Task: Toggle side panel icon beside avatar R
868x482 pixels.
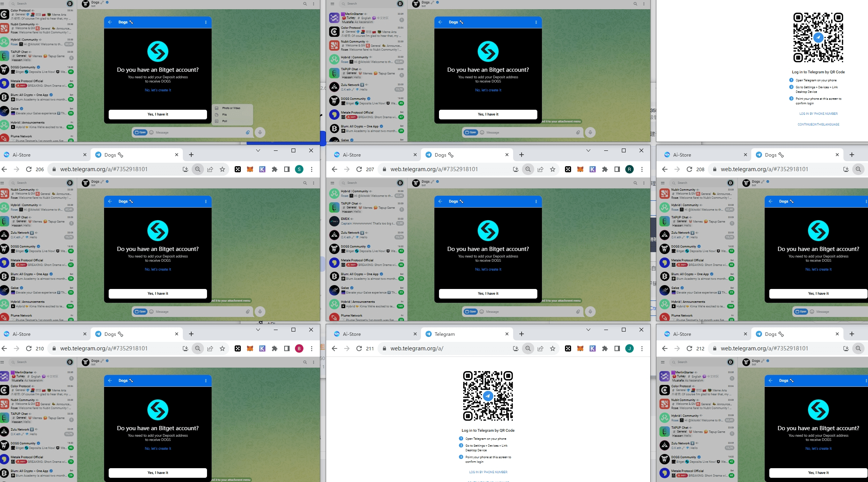Action: tap(617, 169)
